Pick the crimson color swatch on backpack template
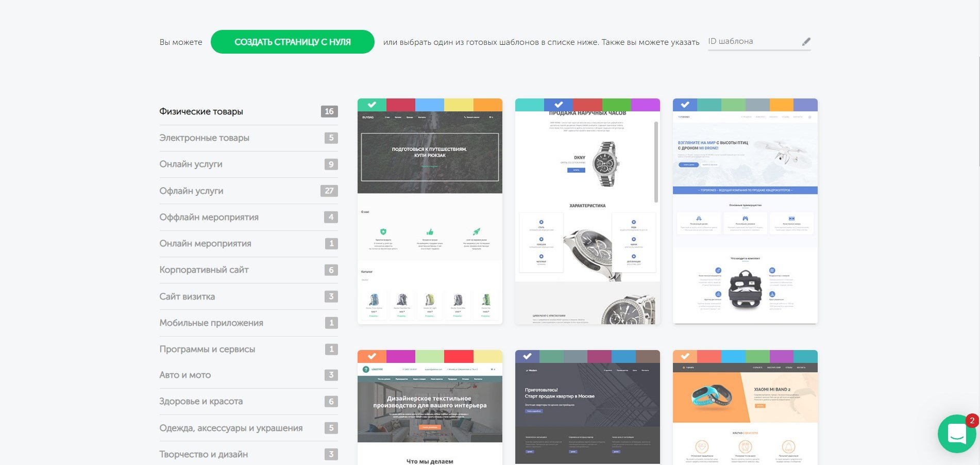 pos(401,105)
